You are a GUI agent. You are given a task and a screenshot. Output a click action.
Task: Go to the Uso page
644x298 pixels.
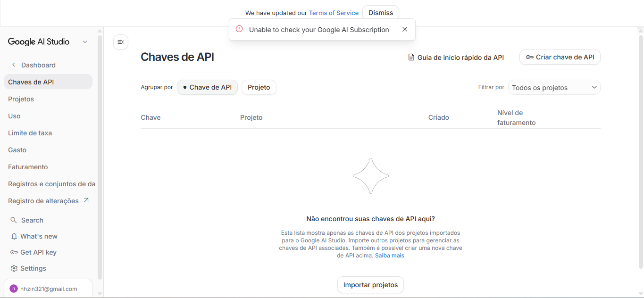(x=14, y=116)
